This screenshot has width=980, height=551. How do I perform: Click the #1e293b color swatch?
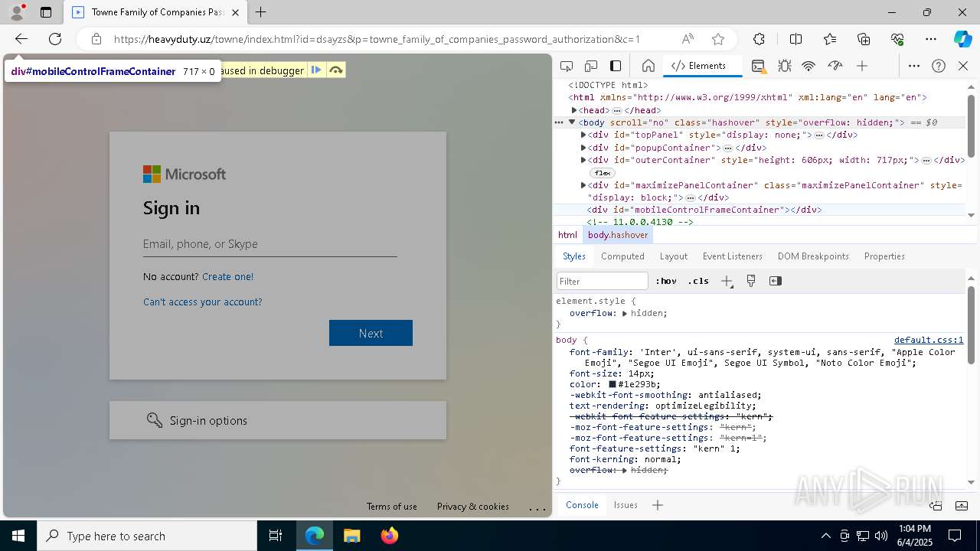[612, 384]
